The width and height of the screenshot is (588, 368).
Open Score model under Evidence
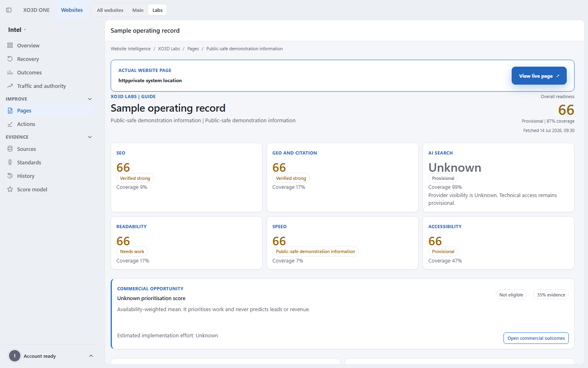(x=49, y=189)
